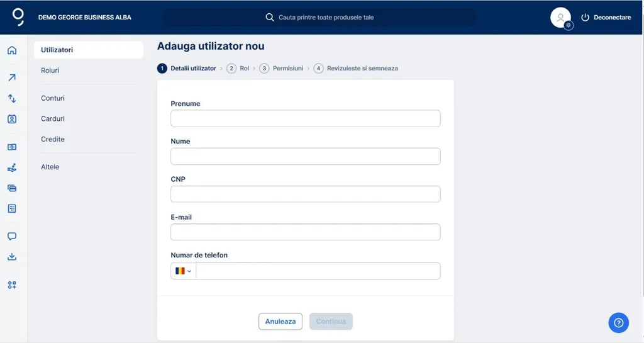Viewport: 644px width, 343px height.
Task: Go to Carduri menu item
Action: [53, 118]
